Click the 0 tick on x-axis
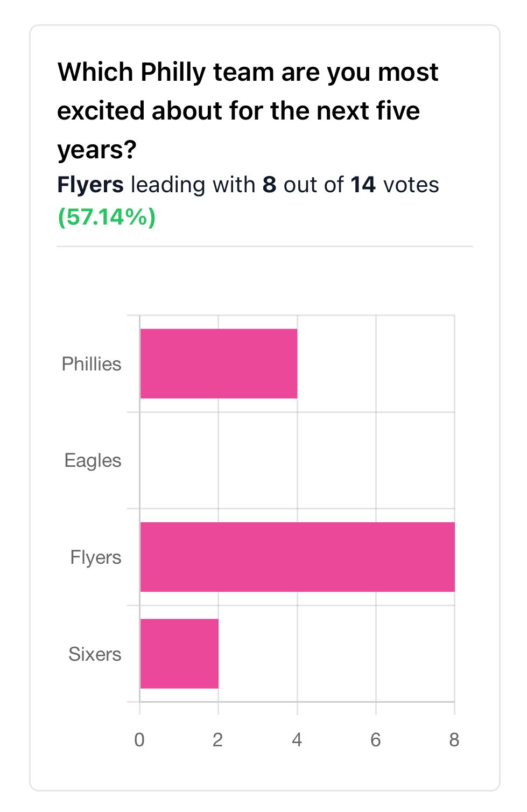The image size is (527, 812). 139,740
